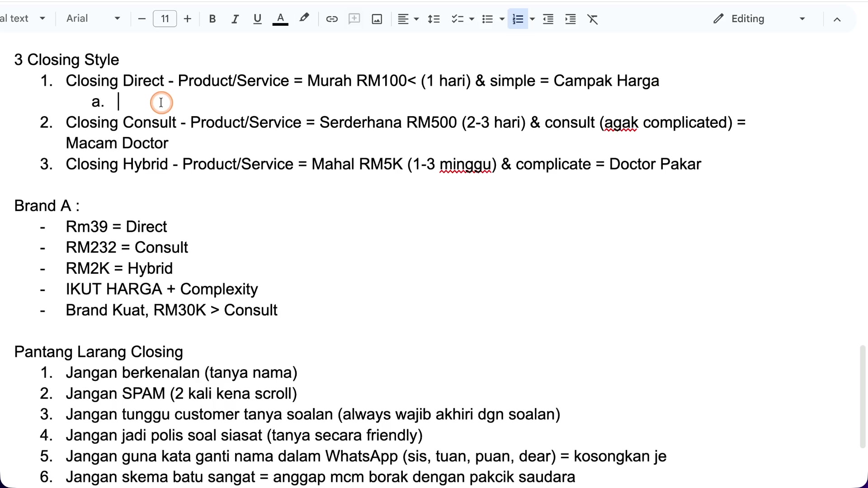Open the paragraph style dropdown
Screen dimensions: 868x488
point(24,19)
